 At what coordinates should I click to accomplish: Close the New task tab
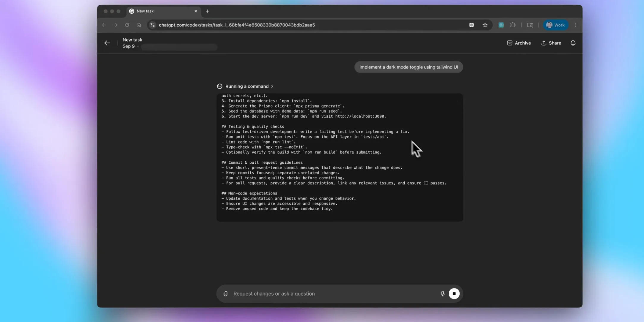click(x=196, y=11)
